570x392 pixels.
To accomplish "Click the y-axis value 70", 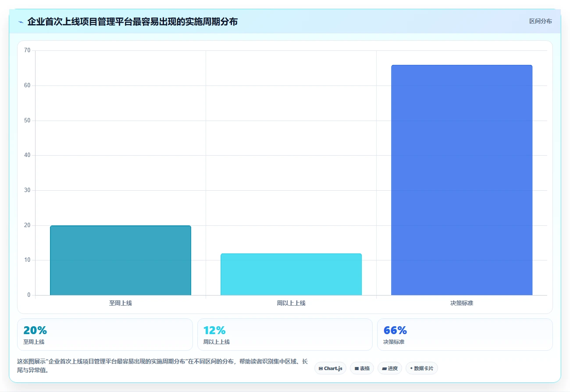I will point(27,50).
